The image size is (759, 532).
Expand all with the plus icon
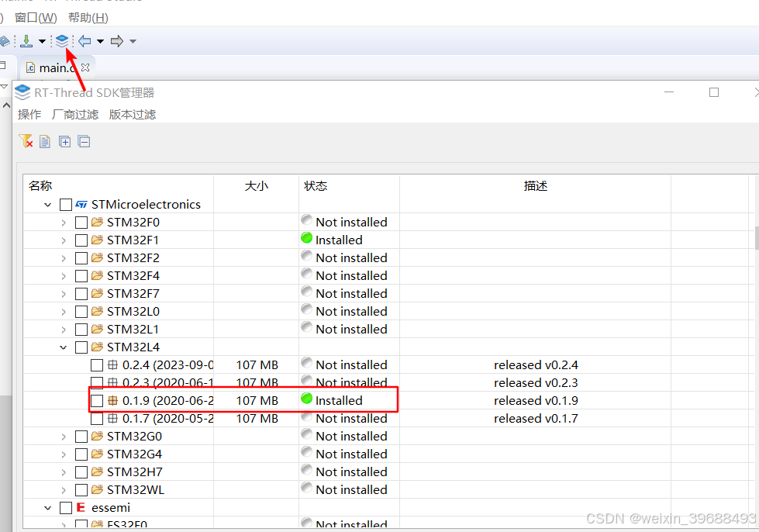(x=64, y=141)
